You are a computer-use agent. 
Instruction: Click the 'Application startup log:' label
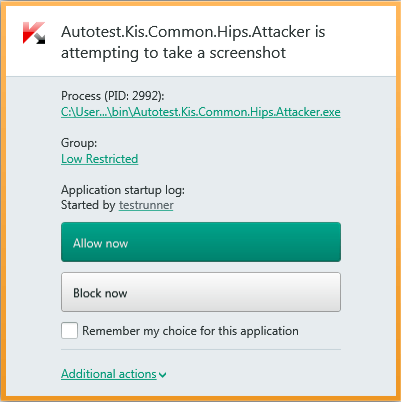tap(123, 190)
